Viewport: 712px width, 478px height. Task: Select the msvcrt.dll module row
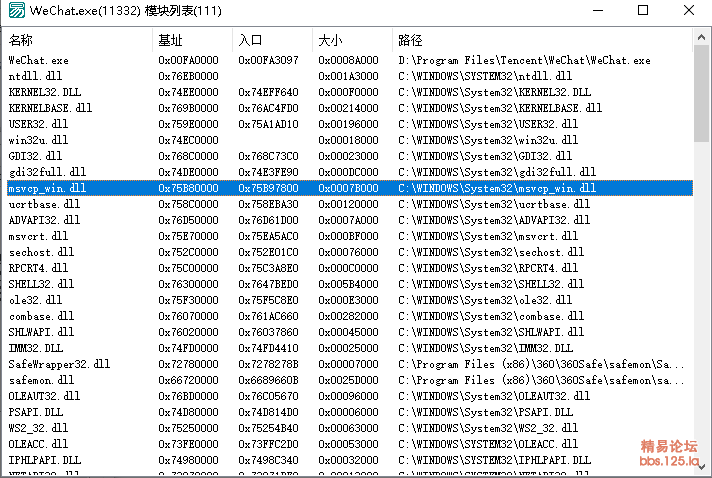(350, 236)
